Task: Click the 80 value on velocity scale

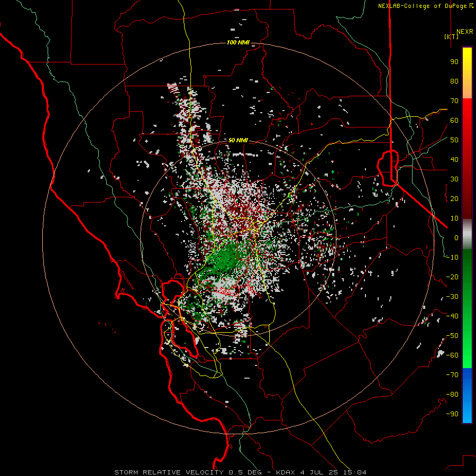Action: pos(454,81)
